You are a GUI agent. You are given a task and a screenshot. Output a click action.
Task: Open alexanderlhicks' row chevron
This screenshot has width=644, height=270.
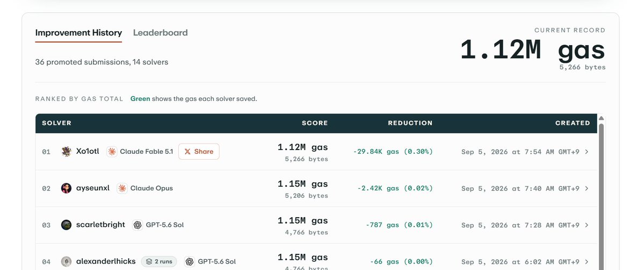(x=587, y=261)
